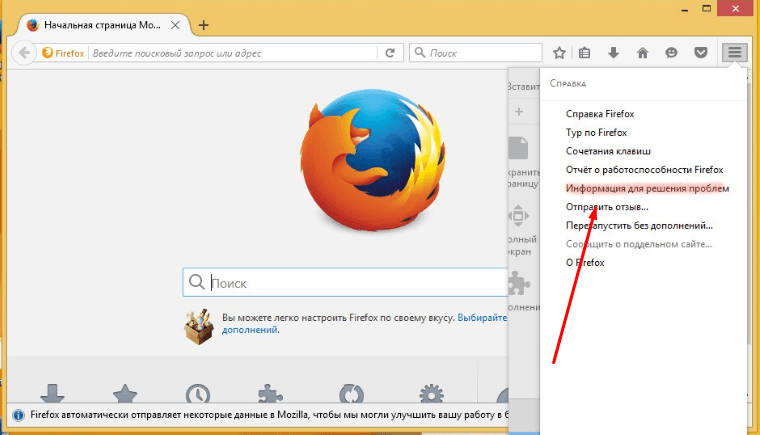This screenshot has height=435, width=760.
Task: Click the Full Screen icon in menu panel
Action: tap(518, 216)
